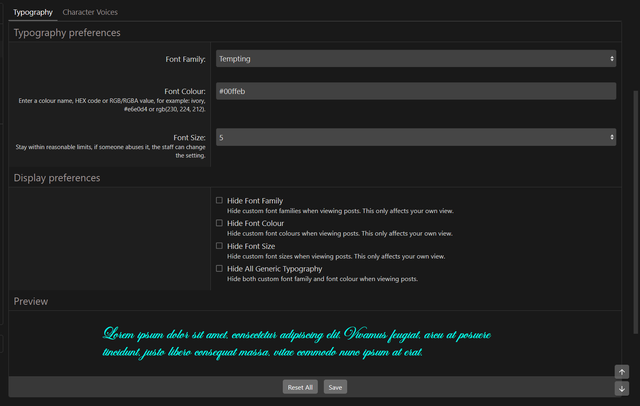Open the Character Voices tab
Screen dimensions: 640x406
tap(90, 12)
